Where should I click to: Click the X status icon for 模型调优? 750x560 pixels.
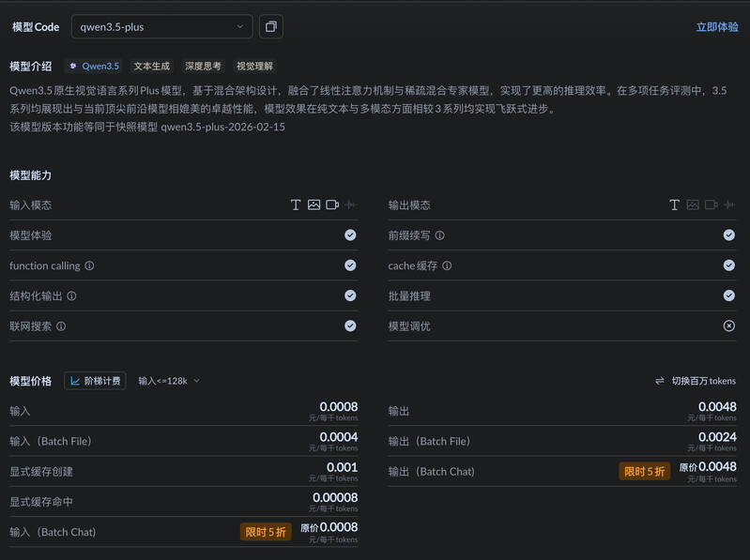tap(728, 325)
